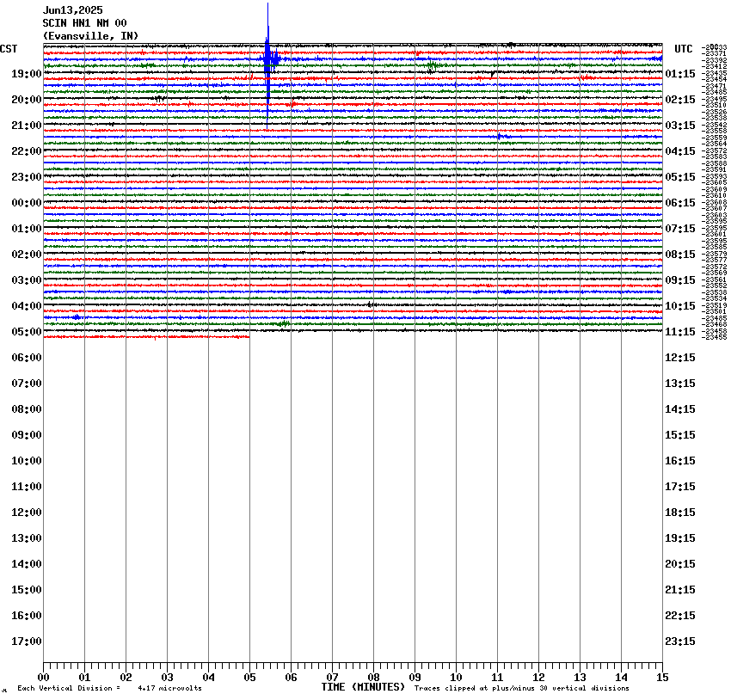
Task: Click minute 10 on the time axis
Action: (456, 678)
